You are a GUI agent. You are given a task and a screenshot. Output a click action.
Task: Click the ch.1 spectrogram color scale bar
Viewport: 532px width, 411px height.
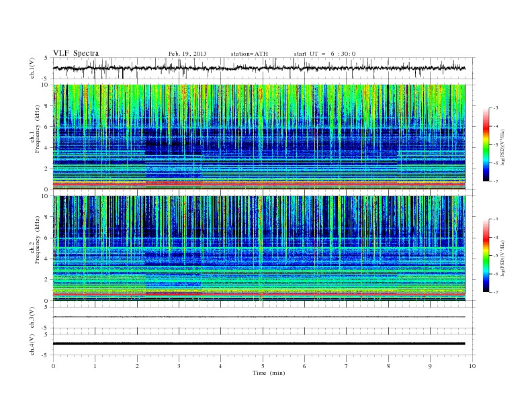coord(486,144)
